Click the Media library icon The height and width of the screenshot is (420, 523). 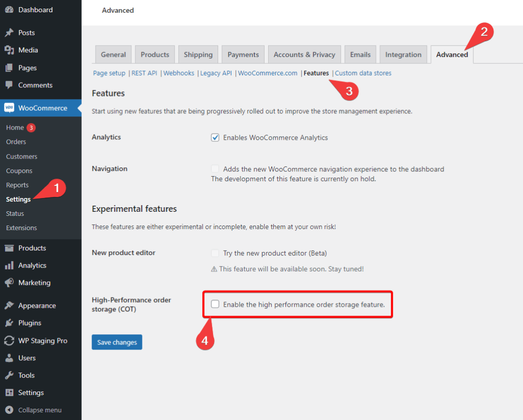(9, 50)
